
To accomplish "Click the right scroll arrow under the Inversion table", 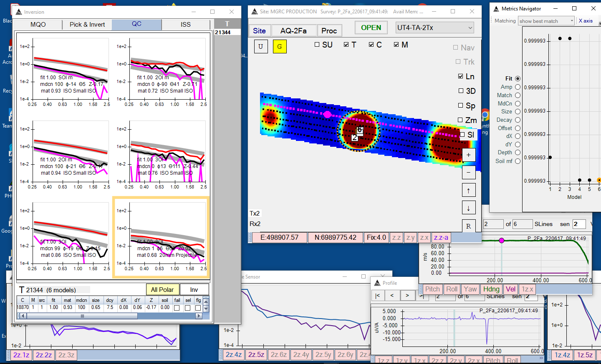I will coord(199,316).
